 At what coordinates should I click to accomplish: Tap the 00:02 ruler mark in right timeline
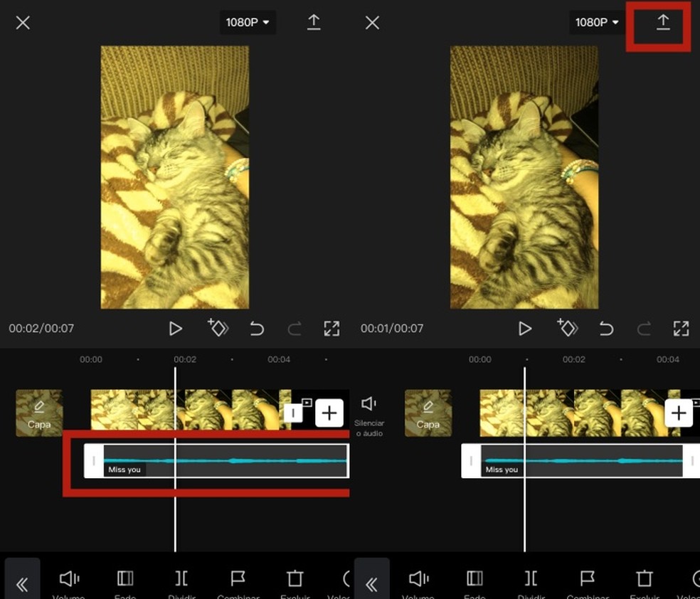coord(573,359)
